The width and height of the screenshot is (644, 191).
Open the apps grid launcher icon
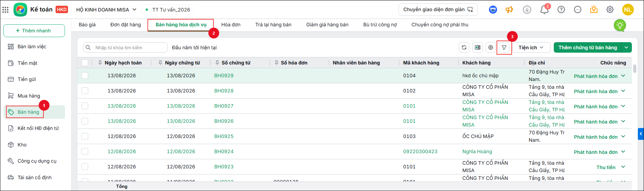[5, 10]
